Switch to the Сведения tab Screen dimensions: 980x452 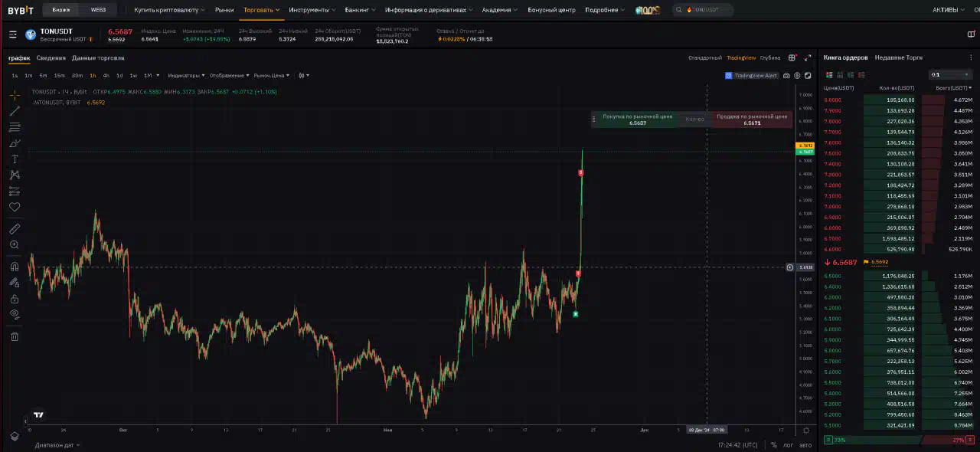point(51,58)
